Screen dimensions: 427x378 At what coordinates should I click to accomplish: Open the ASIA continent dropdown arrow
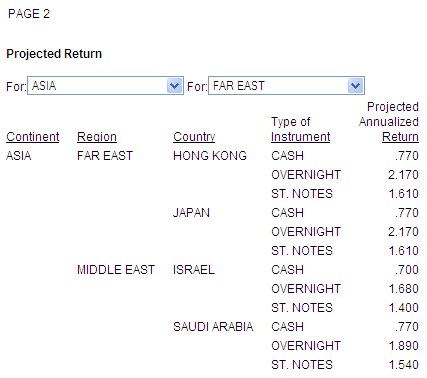pyautogui.click(x=174, y=86)
